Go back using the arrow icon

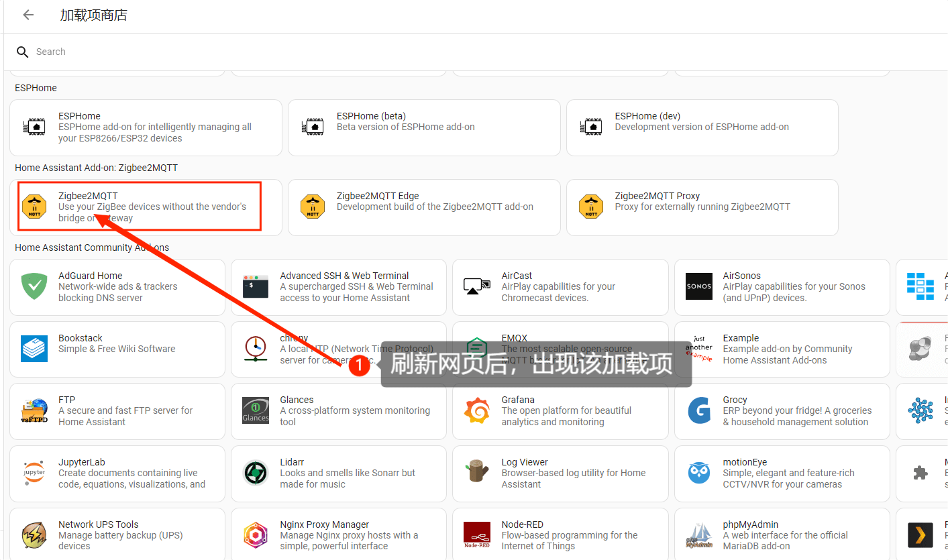click(x=28, y=15)
